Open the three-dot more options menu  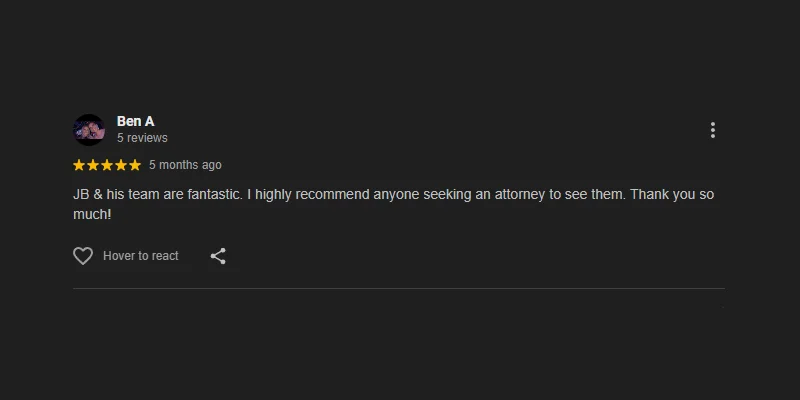click(x=712, y=130)
